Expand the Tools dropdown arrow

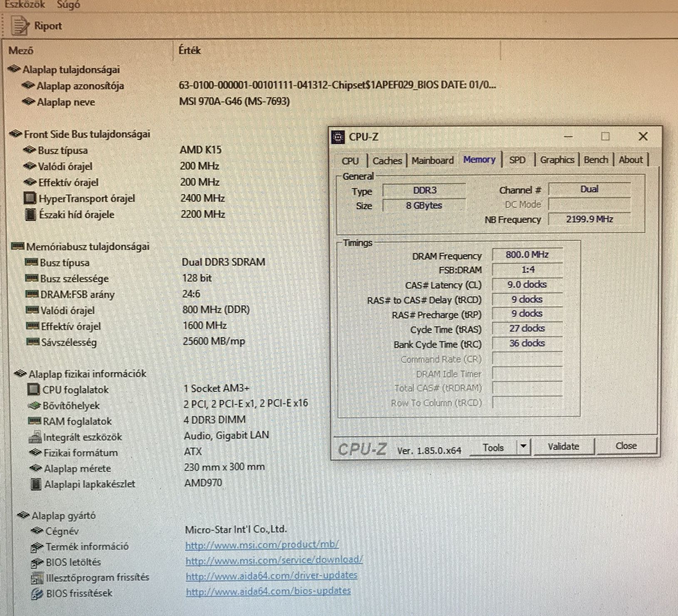tap(524, 447)
